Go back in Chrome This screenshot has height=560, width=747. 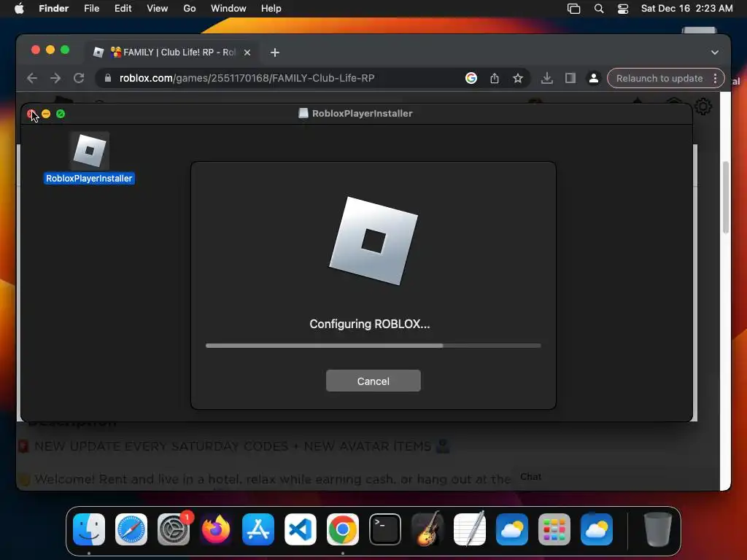coord(32,78)
